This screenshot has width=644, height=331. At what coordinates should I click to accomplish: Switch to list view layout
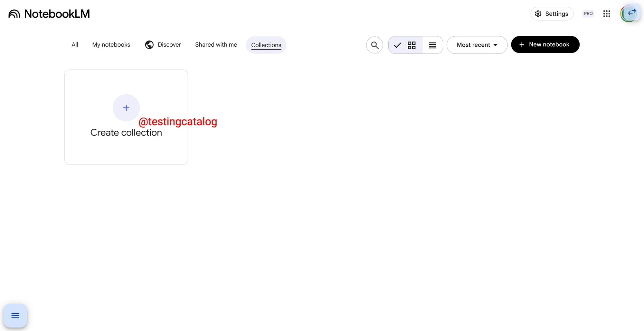tap(432, 45)
